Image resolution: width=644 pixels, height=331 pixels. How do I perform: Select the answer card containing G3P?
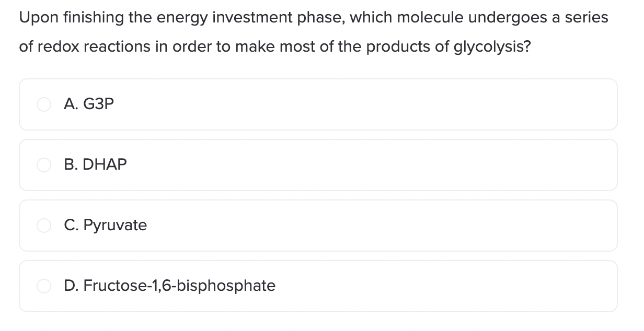pyautogui.click(x=318, y=104)
